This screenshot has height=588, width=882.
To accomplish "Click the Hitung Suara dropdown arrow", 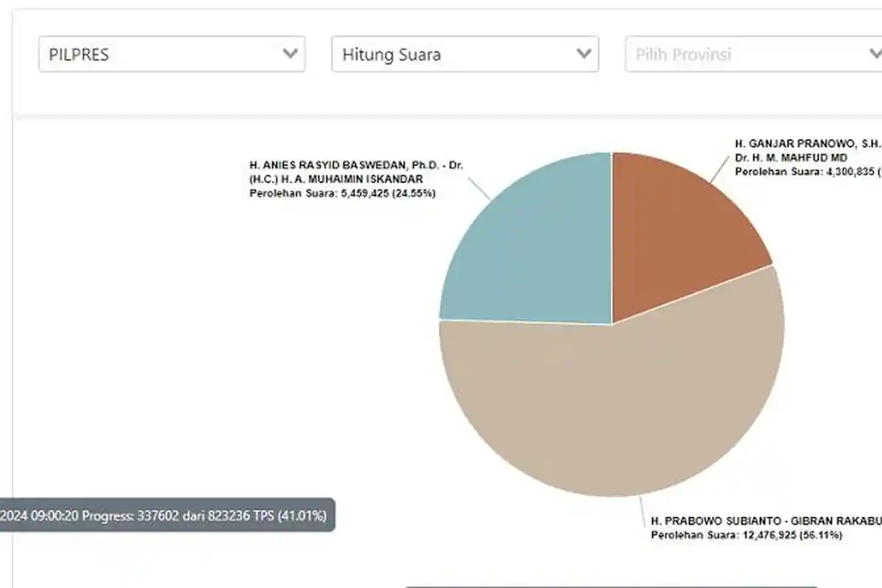I will (x=584, y=54).
